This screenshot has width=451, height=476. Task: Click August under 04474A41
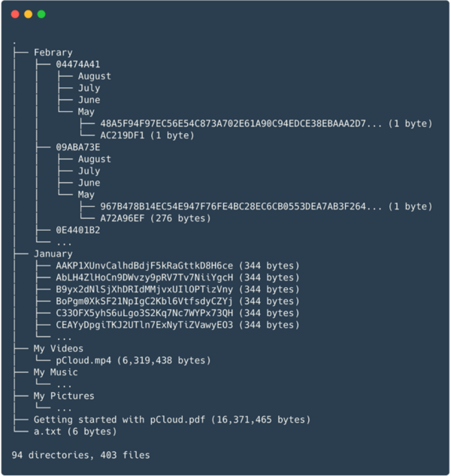point(94,76)
